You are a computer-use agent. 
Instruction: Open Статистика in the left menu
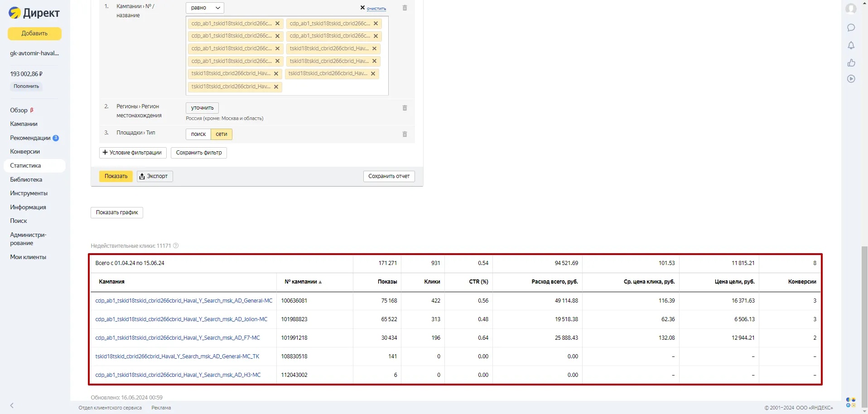coord(25,166)
